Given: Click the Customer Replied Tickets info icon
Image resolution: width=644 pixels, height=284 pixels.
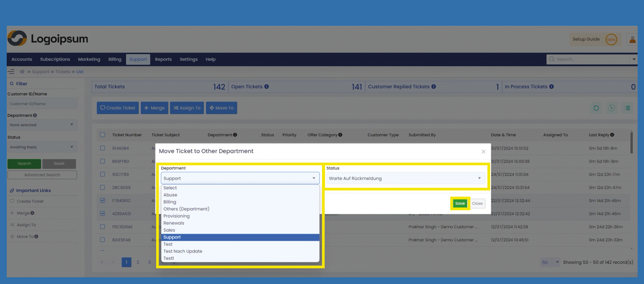Looking at the screenshot, I should (434, 87).
